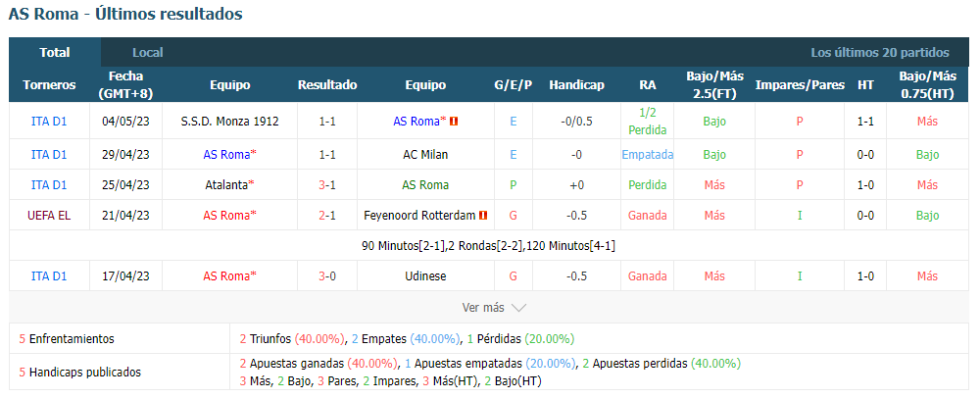Open the 2-1 Feyenoord match result

(x=327, y=215)
